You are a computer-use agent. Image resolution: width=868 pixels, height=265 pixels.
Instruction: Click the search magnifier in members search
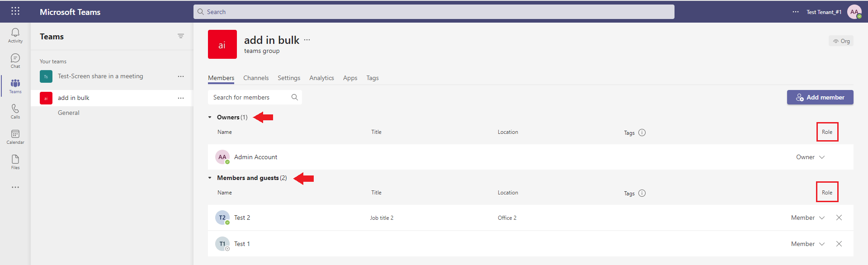click(295, 97)
